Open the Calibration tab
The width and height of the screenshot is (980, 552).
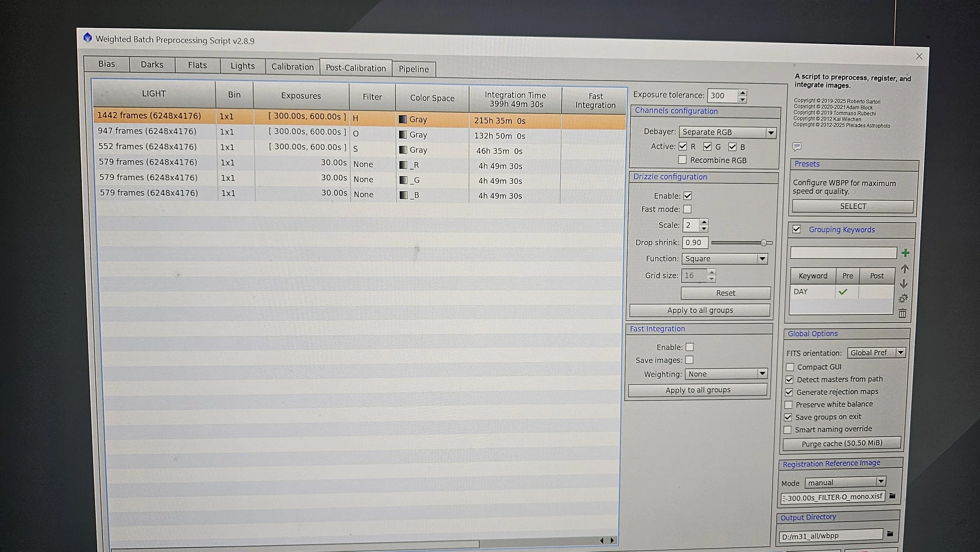pyautogui.click(x=292, y=67)
